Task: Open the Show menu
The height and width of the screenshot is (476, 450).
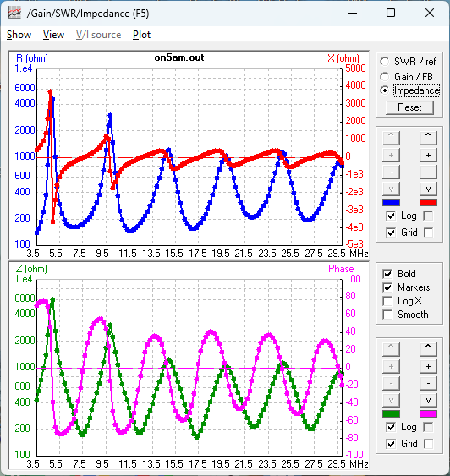Action: pyautogui.click(x=19, y=35)
